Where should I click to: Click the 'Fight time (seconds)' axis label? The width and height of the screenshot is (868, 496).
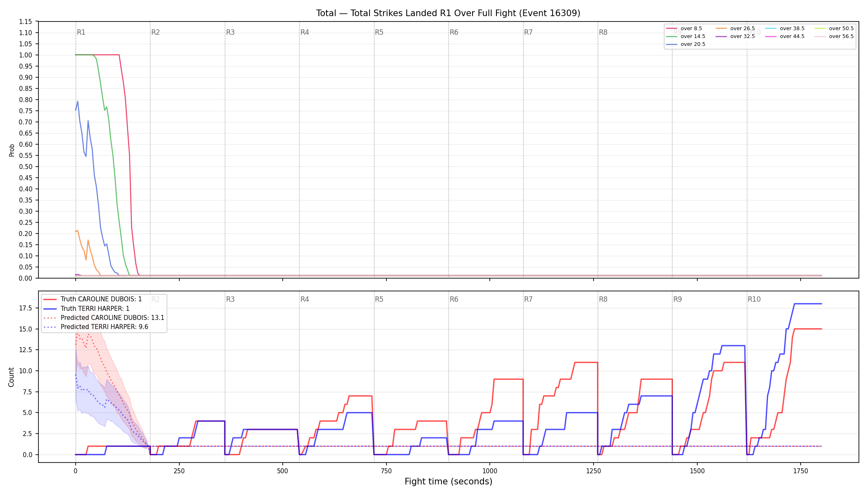448,482
